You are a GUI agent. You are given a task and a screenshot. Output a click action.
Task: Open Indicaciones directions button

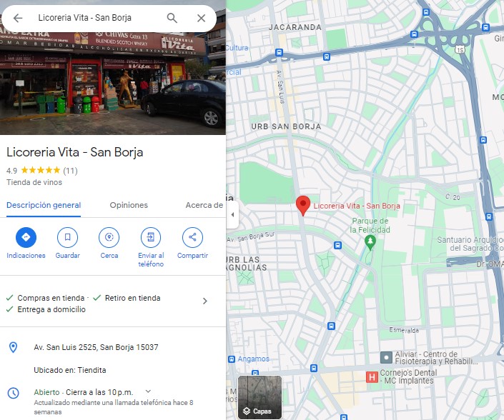26,237
